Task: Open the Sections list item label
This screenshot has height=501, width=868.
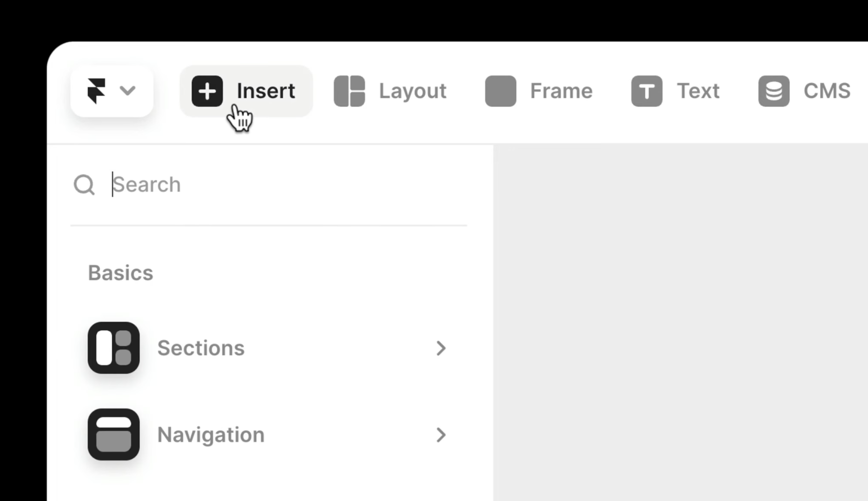Action: pos(201,348)
